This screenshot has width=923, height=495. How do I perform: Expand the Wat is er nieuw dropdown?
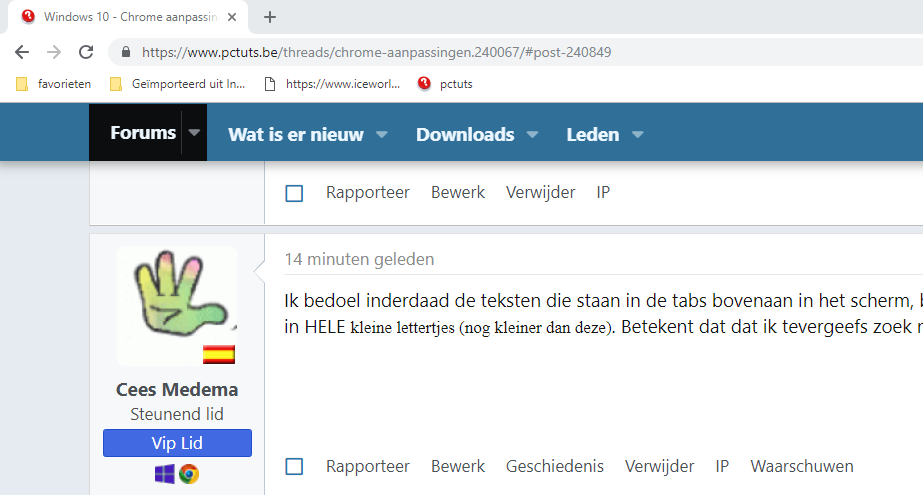pos(382,135)
